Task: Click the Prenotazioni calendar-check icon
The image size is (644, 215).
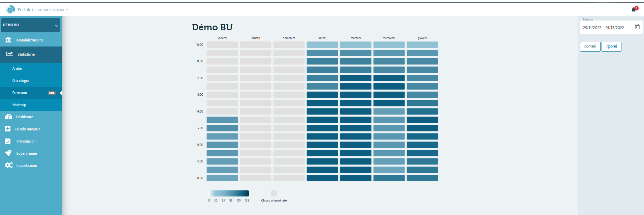Action: point(8,141)
